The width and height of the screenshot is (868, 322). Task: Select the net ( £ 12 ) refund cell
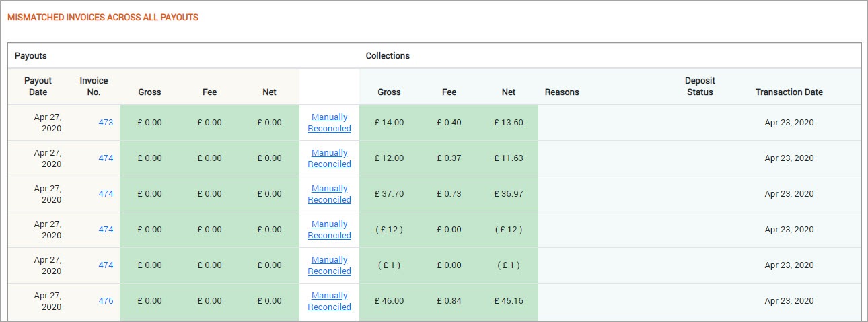[x=509, y=230]
